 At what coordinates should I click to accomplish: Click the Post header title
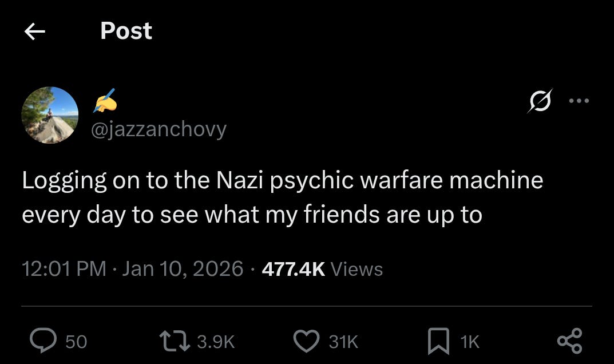click(x=126, y=30)
